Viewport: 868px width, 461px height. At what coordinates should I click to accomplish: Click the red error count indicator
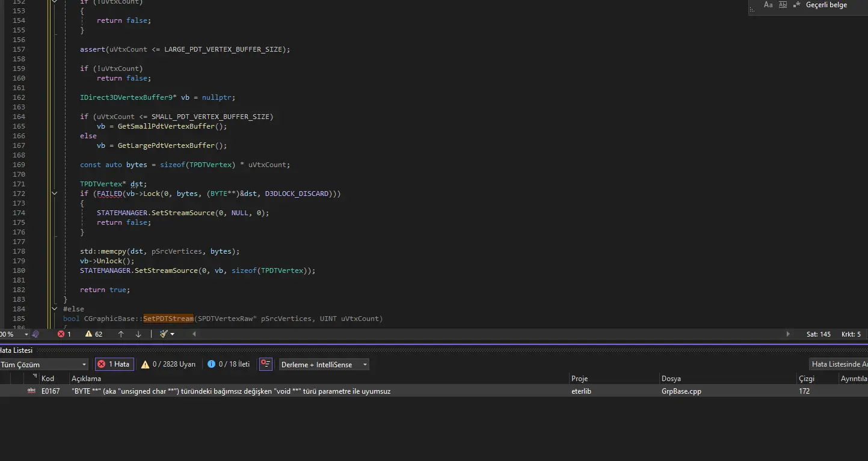64,334
